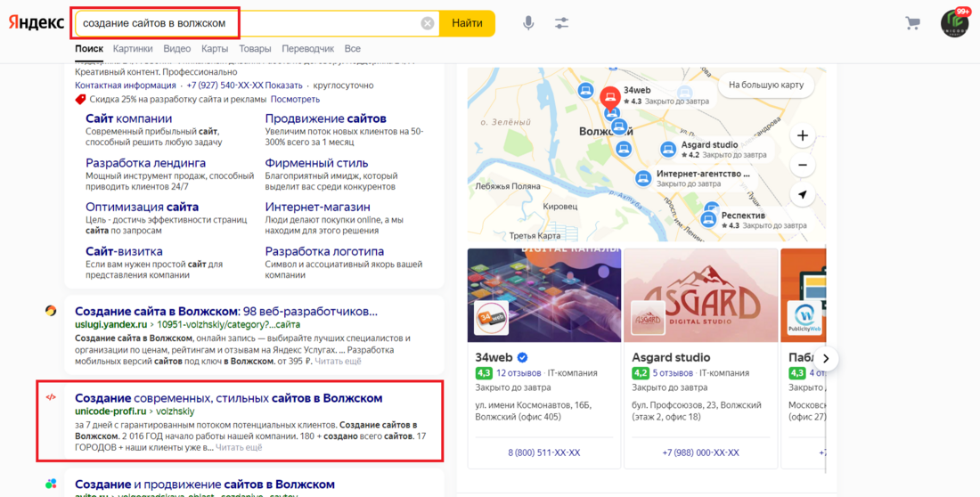Click the Яндекс logo
Image resolution: width=980 pixels, height=497 pixels.
[36, 23]
